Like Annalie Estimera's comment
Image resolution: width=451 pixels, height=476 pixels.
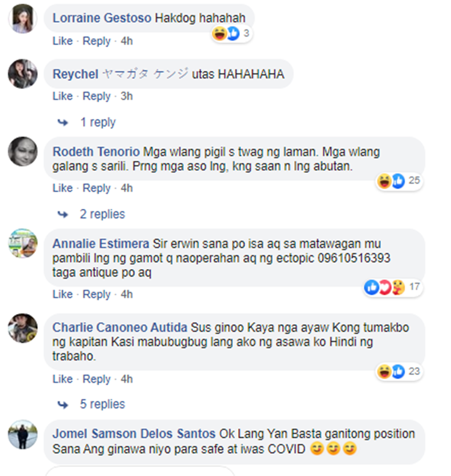coord(63,294)
